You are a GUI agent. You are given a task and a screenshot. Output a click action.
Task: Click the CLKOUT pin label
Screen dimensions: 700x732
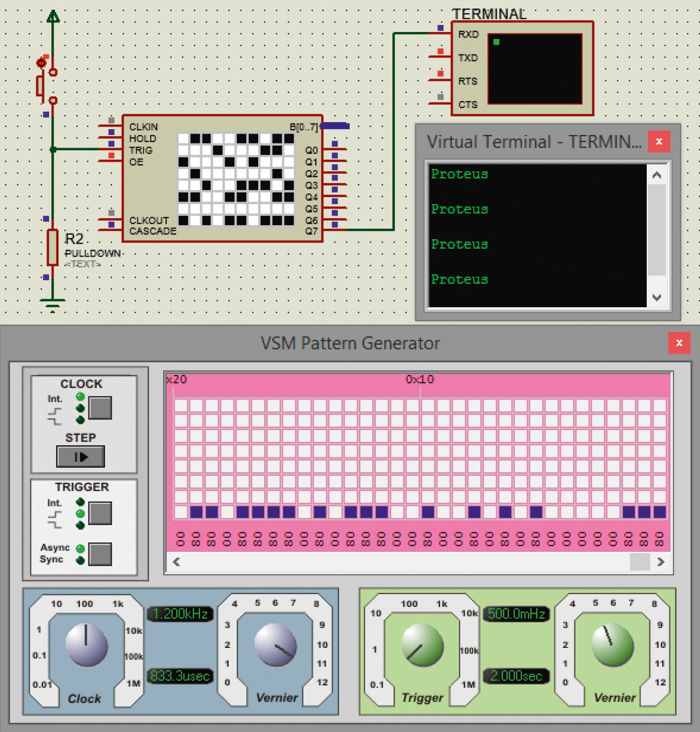[149, 220]
